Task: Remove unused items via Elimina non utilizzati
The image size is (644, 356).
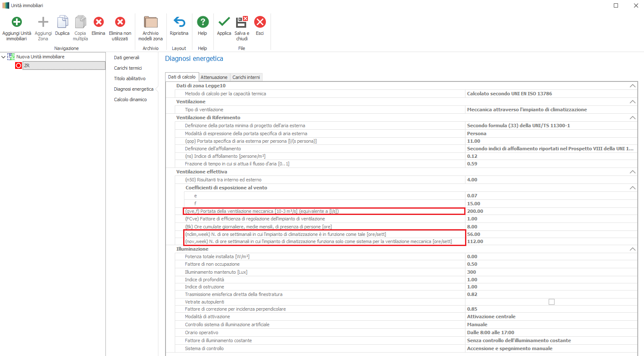Action: [120, 22]
